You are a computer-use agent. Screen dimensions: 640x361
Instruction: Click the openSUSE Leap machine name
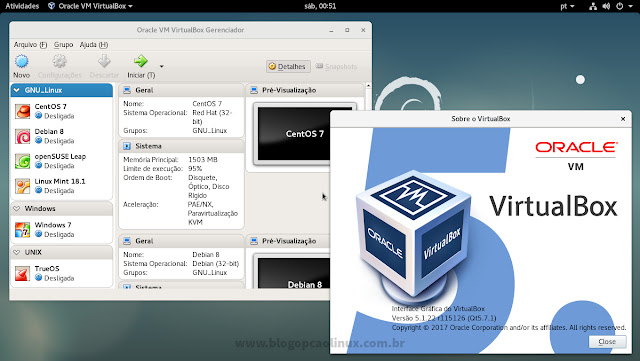click(x=60, y=156)
